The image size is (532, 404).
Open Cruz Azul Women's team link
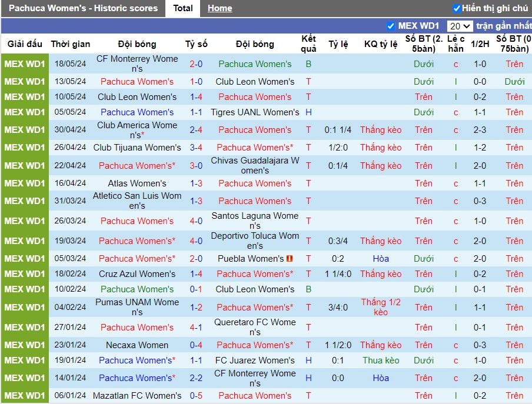click(137, 274)
